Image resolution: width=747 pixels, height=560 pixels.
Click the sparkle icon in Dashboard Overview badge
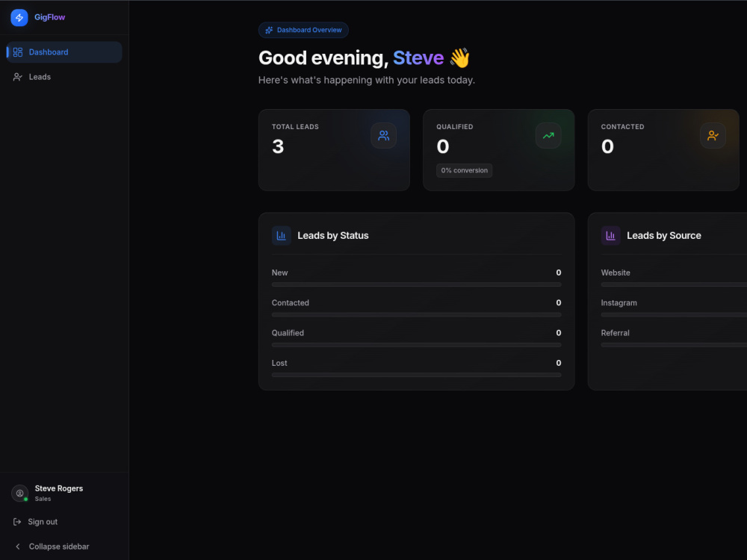269,30
